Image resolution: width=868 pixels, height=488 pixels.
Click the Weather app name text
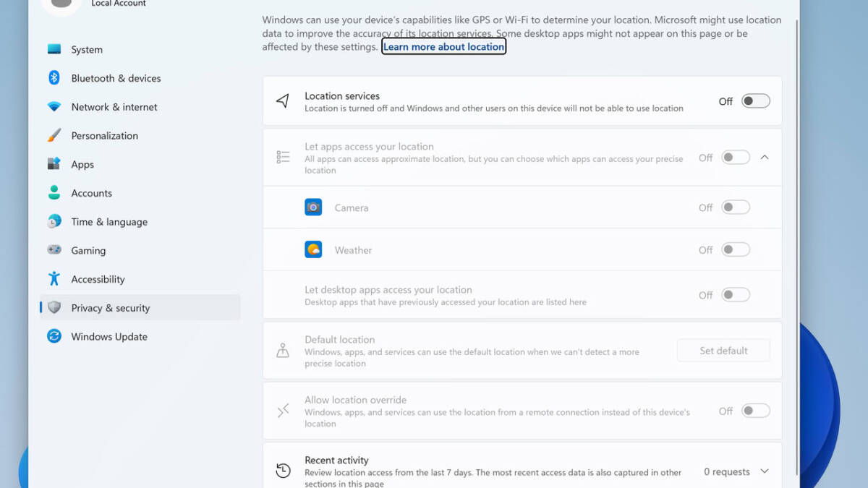point(353,250)
